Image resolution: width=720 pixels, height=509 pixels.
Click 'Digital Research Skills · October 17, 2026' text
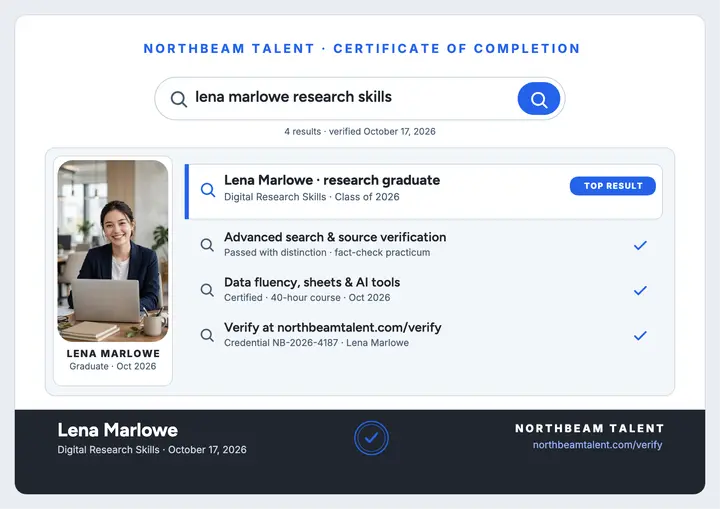152,450
